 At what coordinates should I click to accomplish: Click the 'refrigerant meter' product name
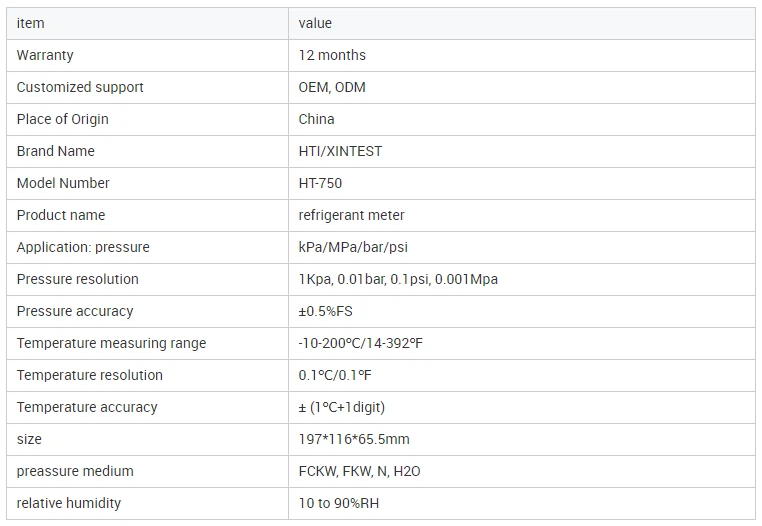coord(351,215)
